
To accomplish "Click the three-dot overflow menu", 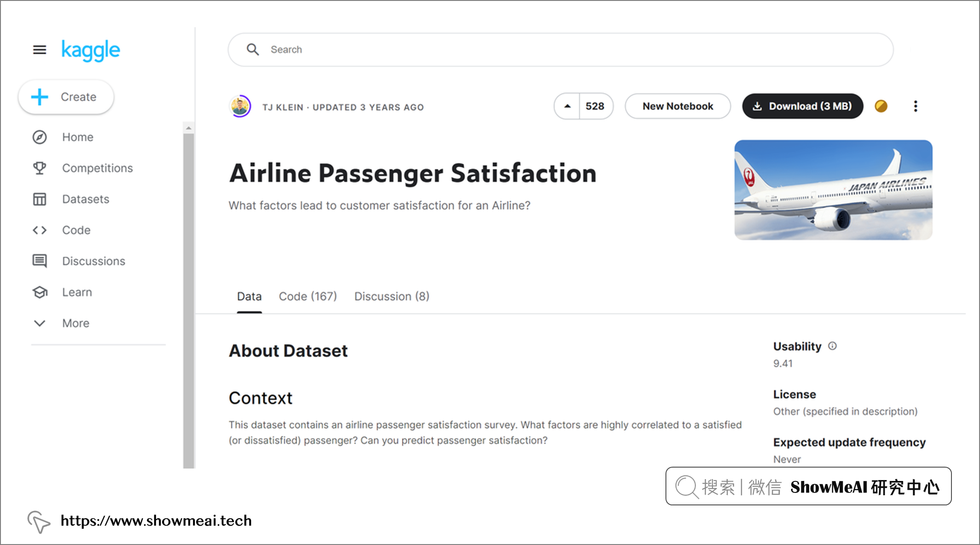I will pyautogui.click(x=915, y=106).
